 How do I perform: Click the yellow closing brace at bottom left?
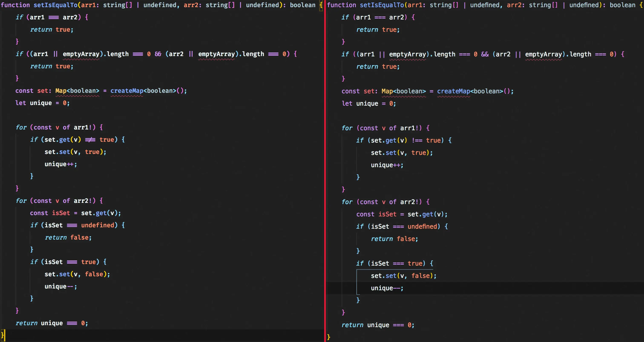3,335
